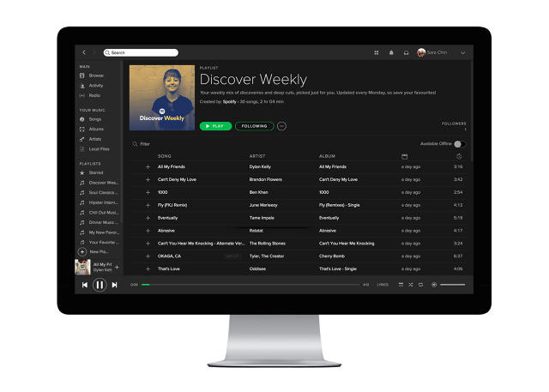Open the play queue icon

point(401,285)
